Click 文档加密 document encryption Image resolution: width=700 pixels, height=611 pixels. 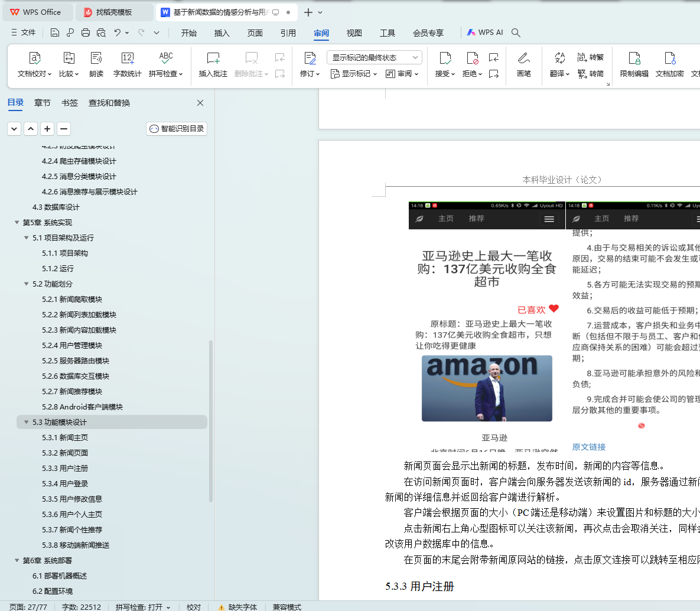[x=669, y=65]
